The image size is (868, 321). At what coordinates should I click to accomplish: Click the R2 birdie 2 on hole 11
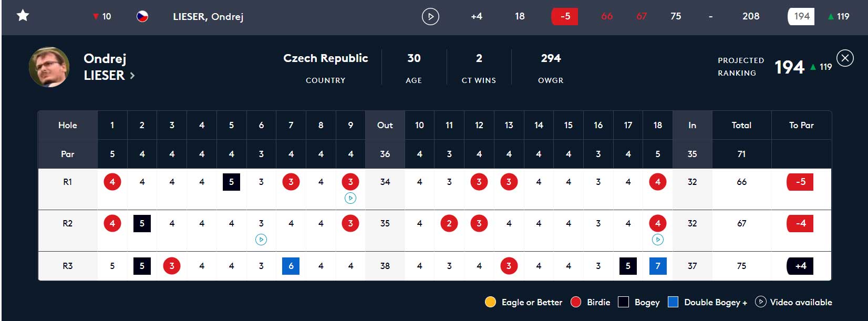pyautogui.click(x=449, y=223)
